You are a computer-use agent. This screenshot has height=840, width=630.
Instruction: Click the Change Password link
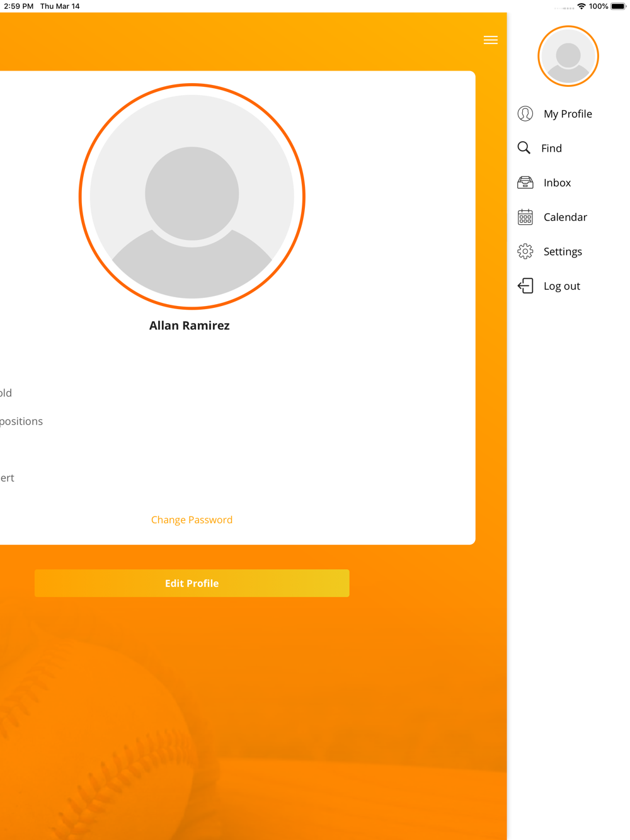[x=192, y=519]
